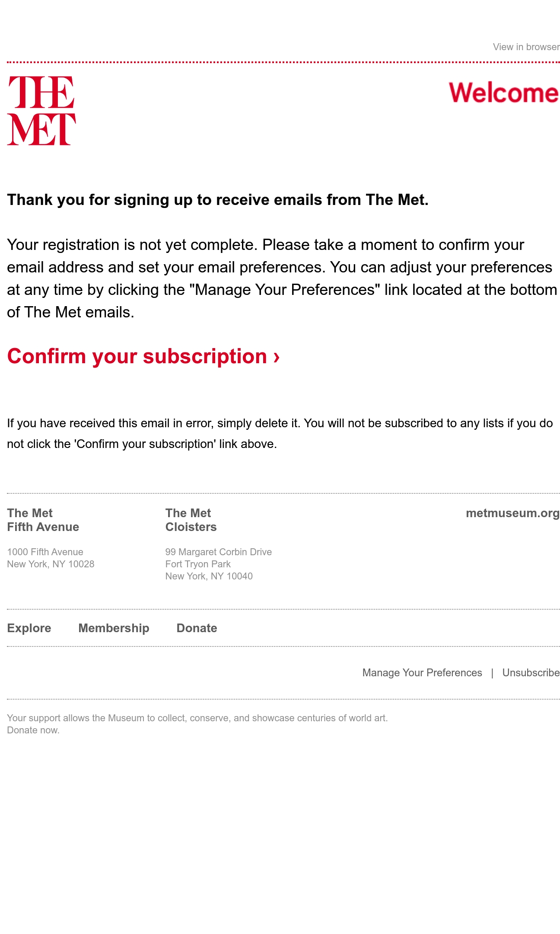Viewport: 560px width, 934px height.
Task: Click the Welcome banner heading
Action: pos(504,93)
